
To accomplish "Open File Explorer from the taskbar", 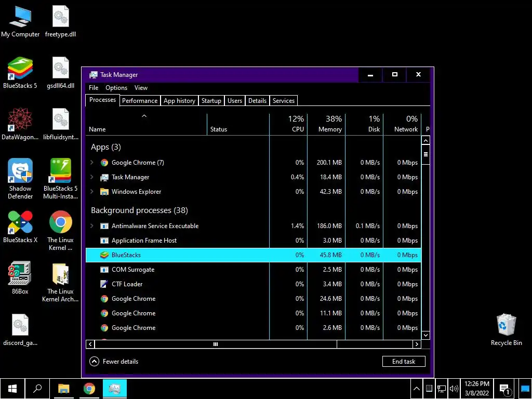I will [63, 389].
